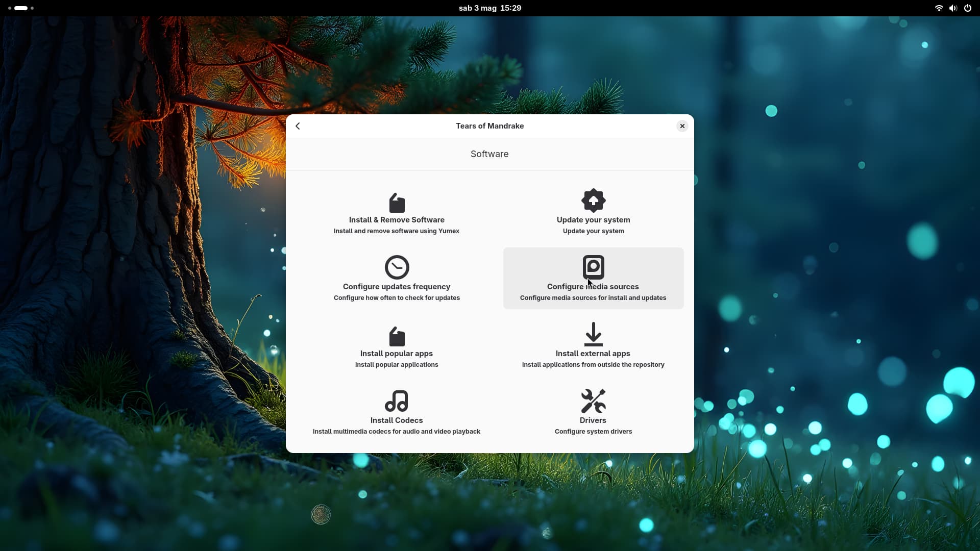Click the volume icon in top bar

tap(953, 8)
